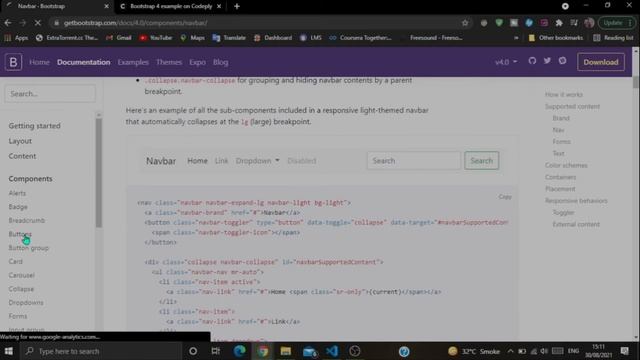The width and height of the screenshot is (640, 360).
Task: Open the Apps bookmark shortcut
Action: tap(16, 38)
